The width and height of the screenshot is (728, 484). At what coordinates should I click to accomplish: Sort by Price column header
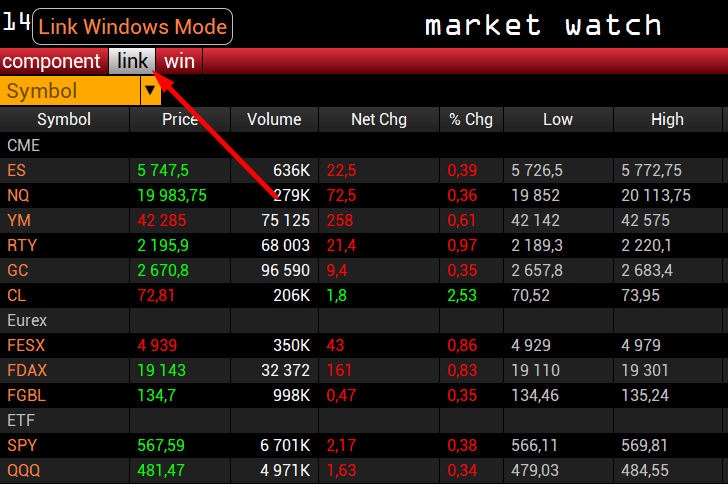coord(180,120)
